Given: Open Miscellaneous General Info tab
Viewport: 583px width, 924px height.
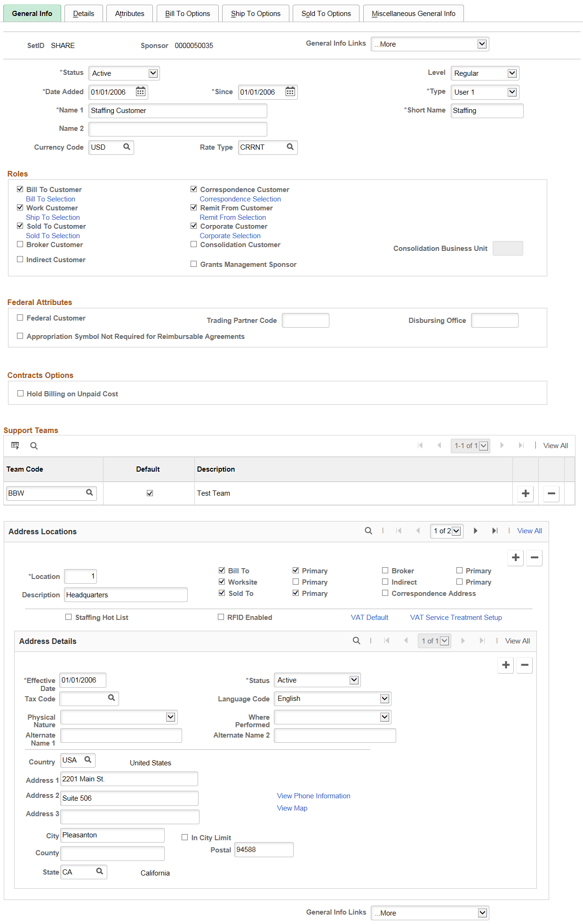Looking at the screenshot, I should pos(413,13).
